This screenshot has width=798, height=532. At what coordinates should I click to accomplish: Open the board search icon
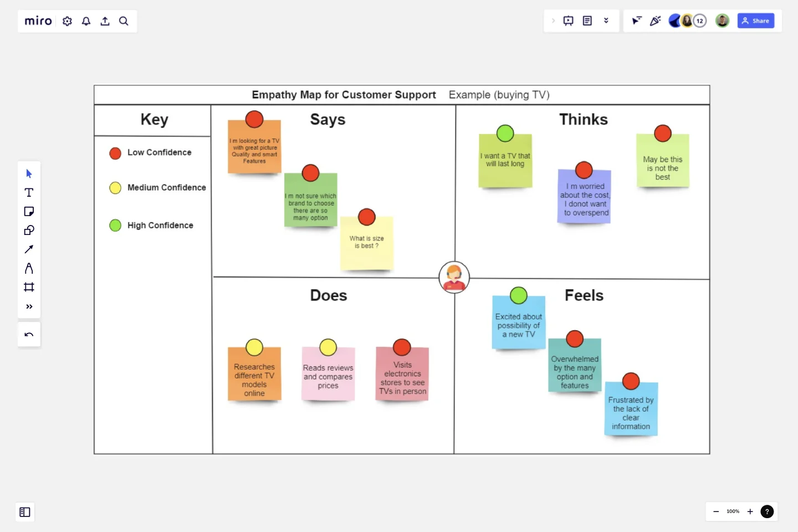click(x=124, y=21)
